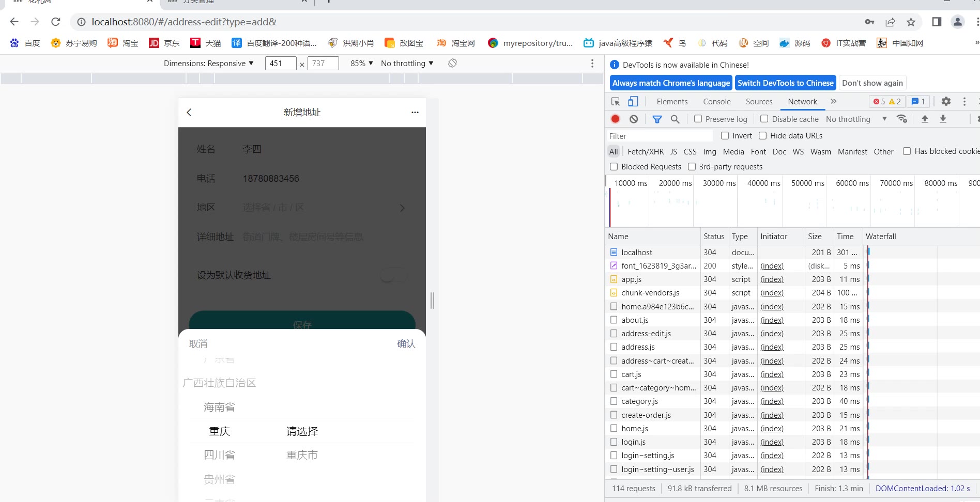The image size is (980, 502).
Task: Click 取消 in the region picker
Action: click(198, 343)
